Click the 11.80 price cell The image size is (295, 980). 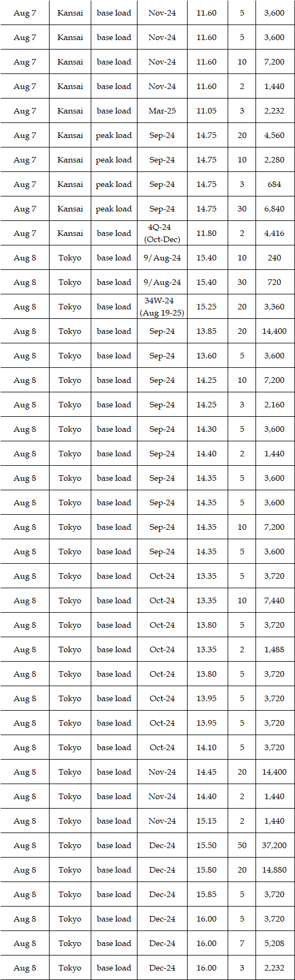[206, 233]
